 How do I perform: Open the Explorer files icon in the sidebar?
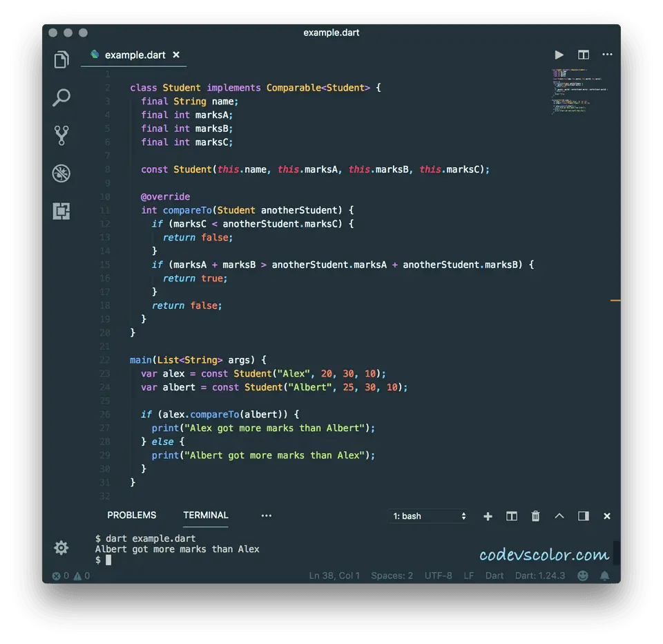tap(61, 59)
